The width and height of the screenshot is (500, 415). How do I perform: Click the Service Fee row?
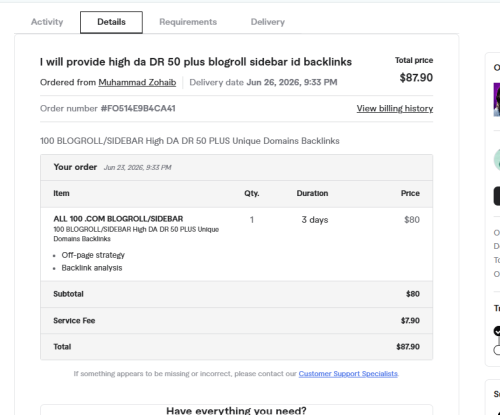[237, 321]
